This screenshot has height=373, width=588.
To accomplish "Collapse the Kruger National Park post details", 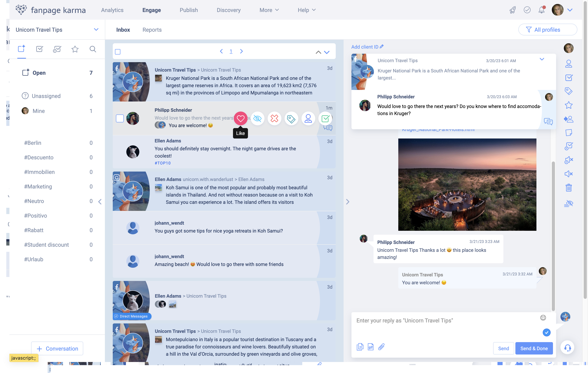I will click(x=542, y=59).
